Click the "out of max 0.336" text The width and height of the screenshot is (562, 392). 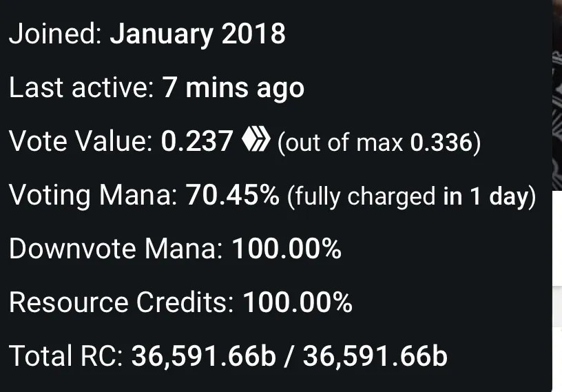(379, 143)
